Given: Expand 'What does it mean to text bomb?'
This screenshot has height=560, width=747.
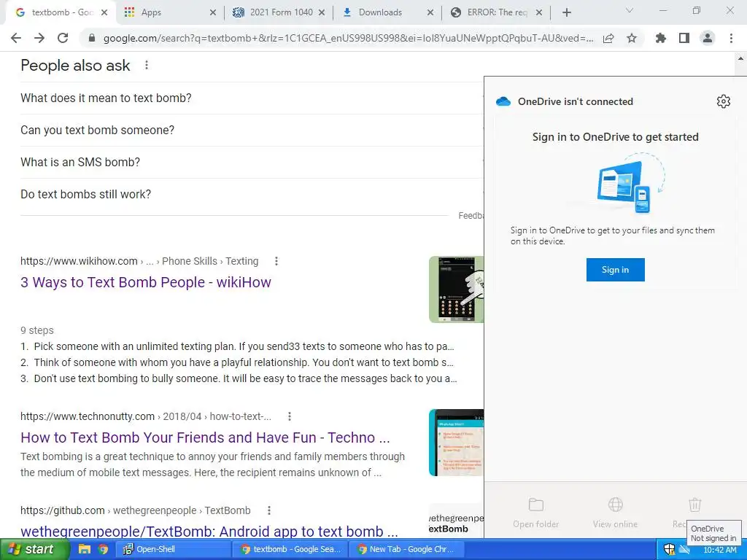Looking at the screenshot, I should tap(252, 98).
